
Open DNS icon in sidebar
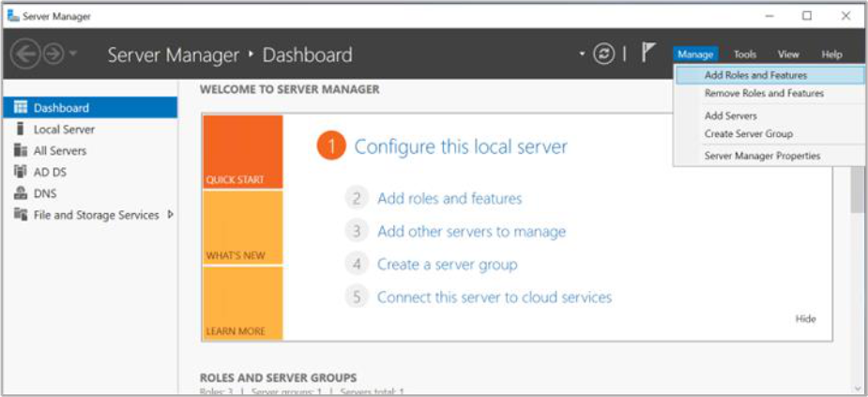(20, 193)
